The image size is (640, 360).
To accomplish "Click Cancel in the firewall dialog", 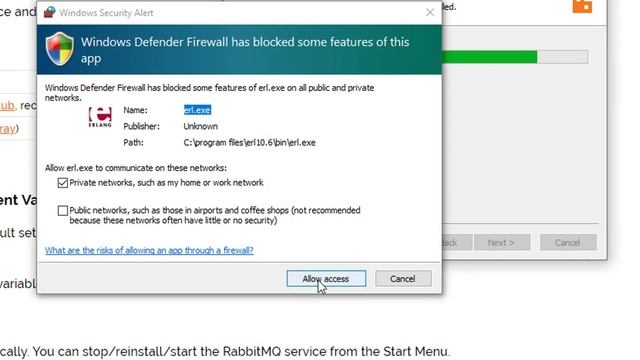I will [x=403, y=279].
